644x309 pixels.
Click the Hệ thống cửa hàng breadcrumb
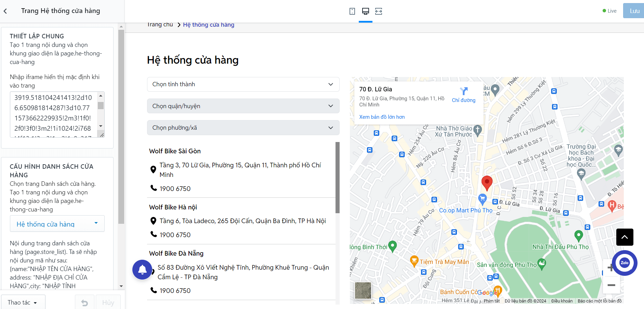tap(209, 25)
